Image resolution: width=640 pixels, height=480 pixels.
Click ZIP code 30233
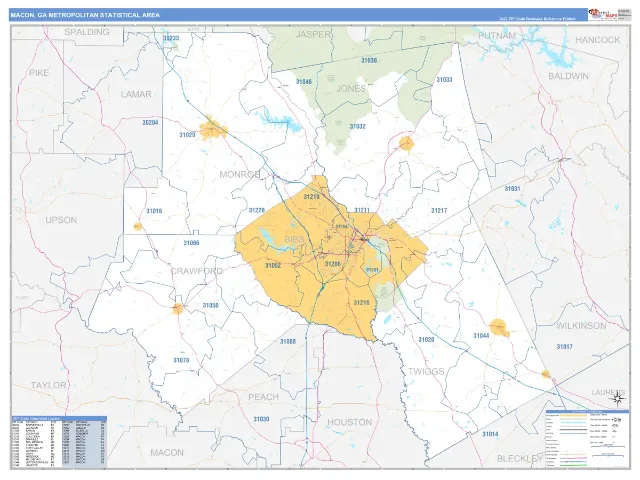click(171, 38)
